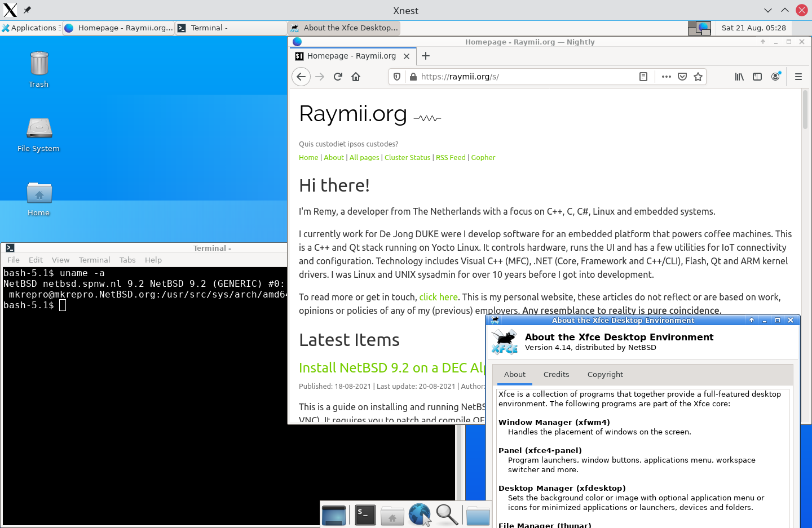Open the Firefox hamburger menu

pyautogui.click(x=798, y=77)
